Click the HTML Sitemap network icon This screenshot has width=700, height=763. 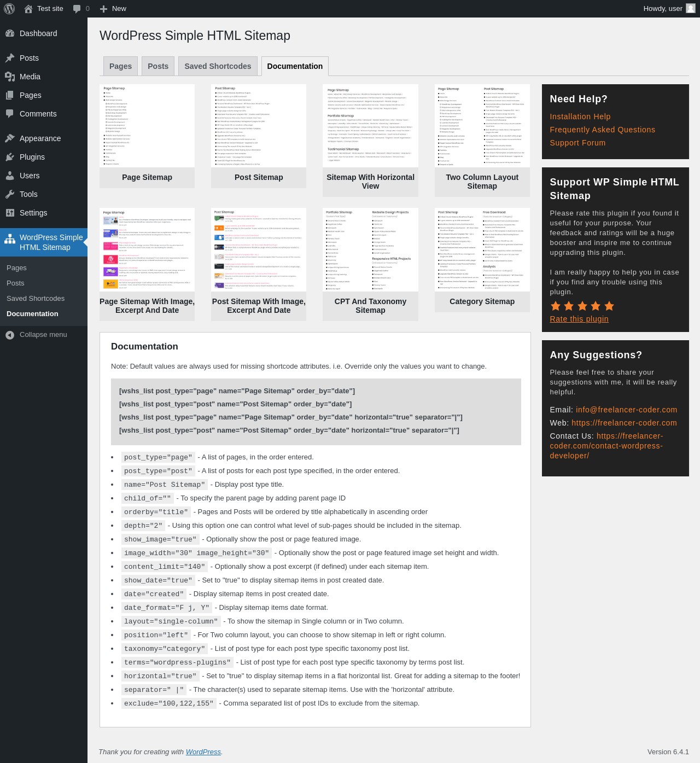(x=10, y=239)
